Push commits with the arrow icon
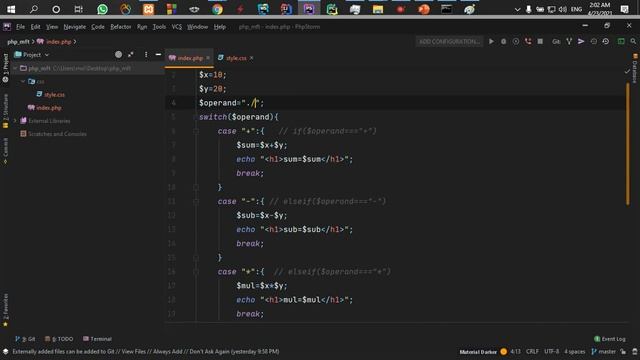Screen dimensions: 640x360 (581, 41)
